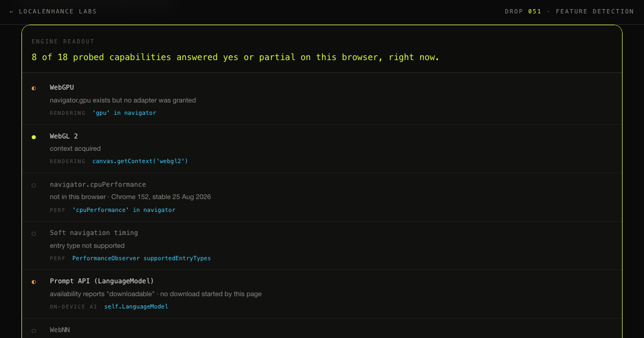Click the Soft navigation timing status circle
Screen dimensions: 644x338
[34, 233]
